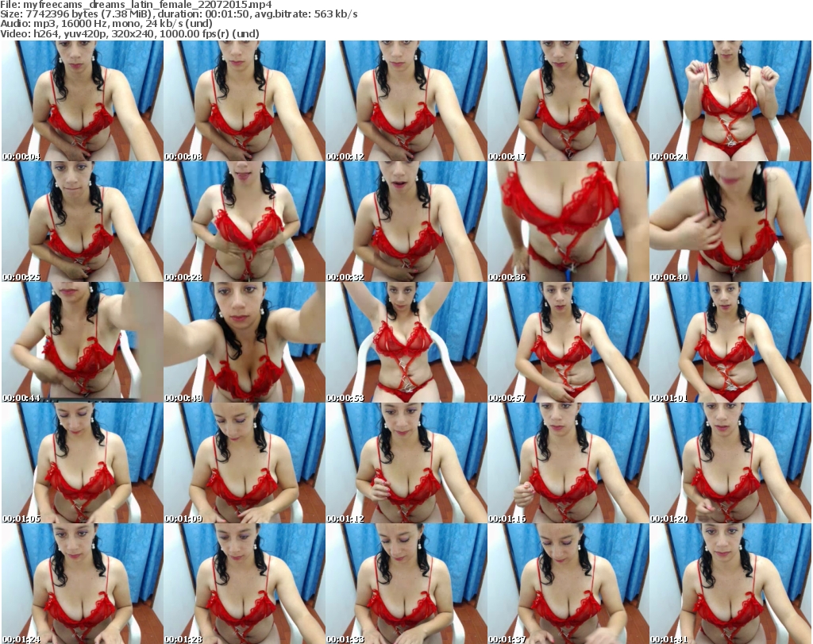Click the 'File:' name line in header

136,5
